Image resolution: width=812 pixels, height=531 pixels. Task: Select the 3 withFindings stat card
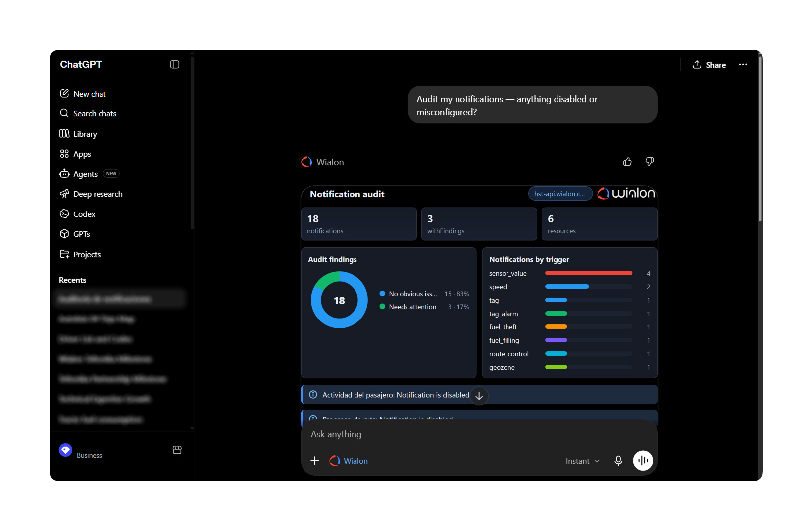(479, 224)
